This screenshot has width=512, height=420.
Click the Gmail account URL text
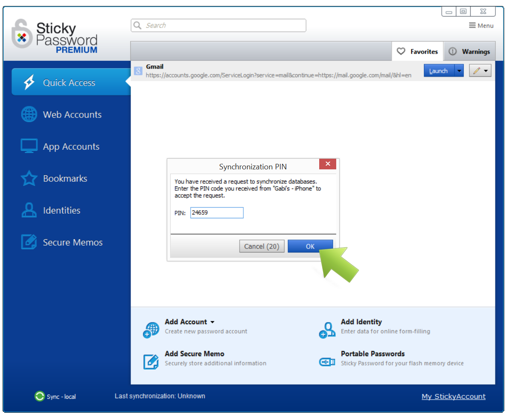tap(279, 75)
